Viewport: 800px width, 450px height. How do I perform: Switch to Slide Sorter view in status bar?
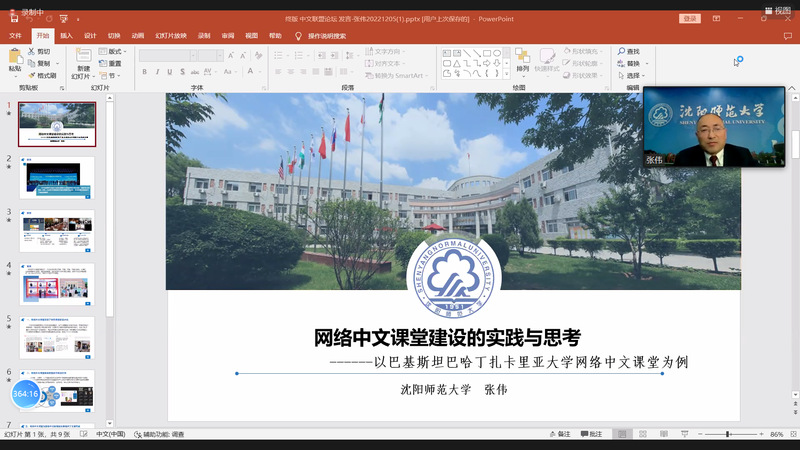click(643, 434)
